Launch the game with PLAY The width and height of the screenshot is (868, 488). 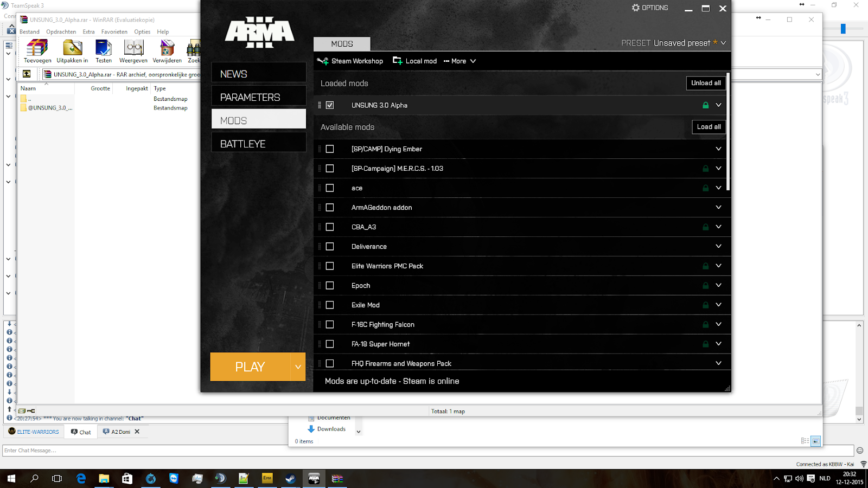(x=250, y=367)
